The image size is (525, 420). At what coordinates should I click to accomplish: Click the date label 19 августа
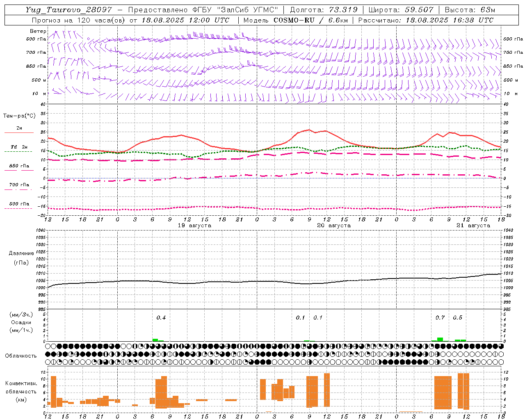[194, 226]
